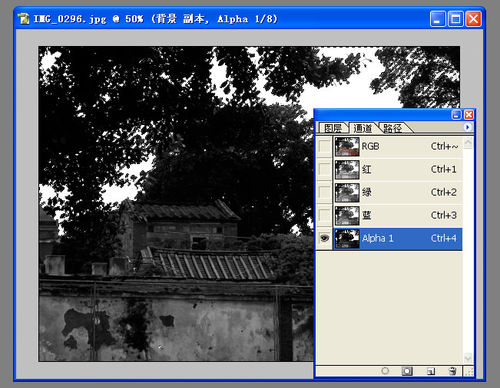500x388 pixels.
Task: Show RGB composite channel visibility box
Action: click(x=324, y=146)
